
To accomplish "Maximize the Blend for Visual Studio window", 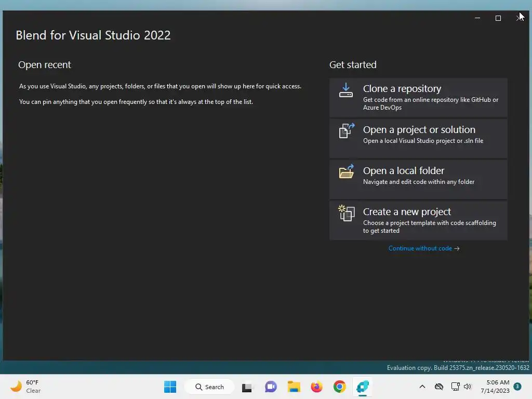I will 498,18.
